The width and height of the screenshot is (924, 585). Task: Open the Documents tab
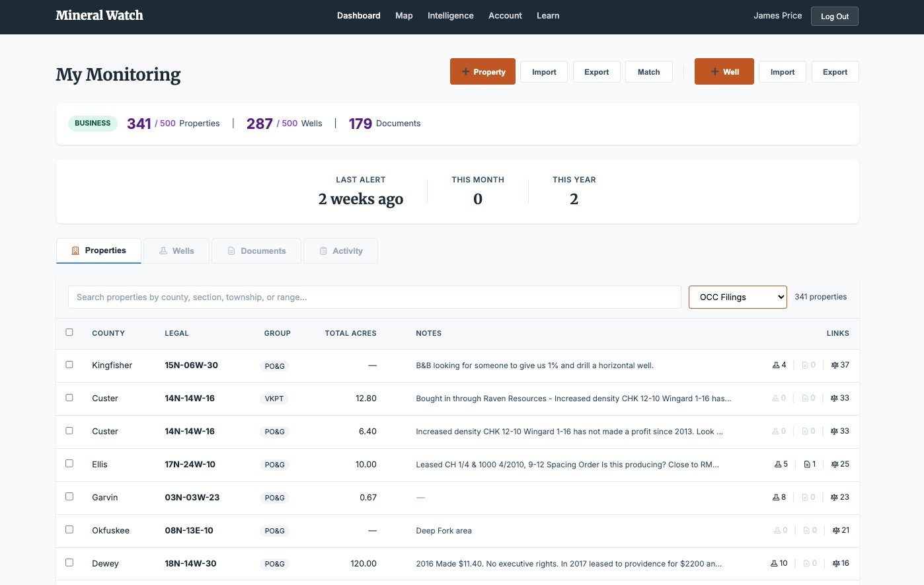pyautogui.click(x=256, y=251)
